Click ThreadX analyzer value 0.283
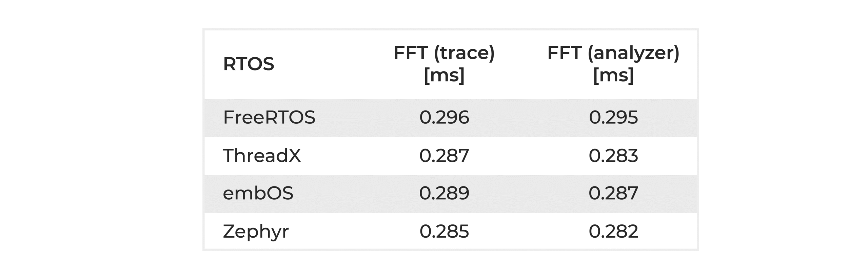This screenshot has height=279, width=868. [613, 156]
